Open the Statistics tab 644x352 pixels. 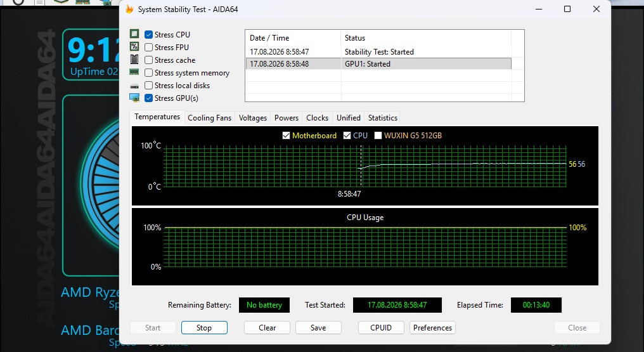(x=383, y=118)
